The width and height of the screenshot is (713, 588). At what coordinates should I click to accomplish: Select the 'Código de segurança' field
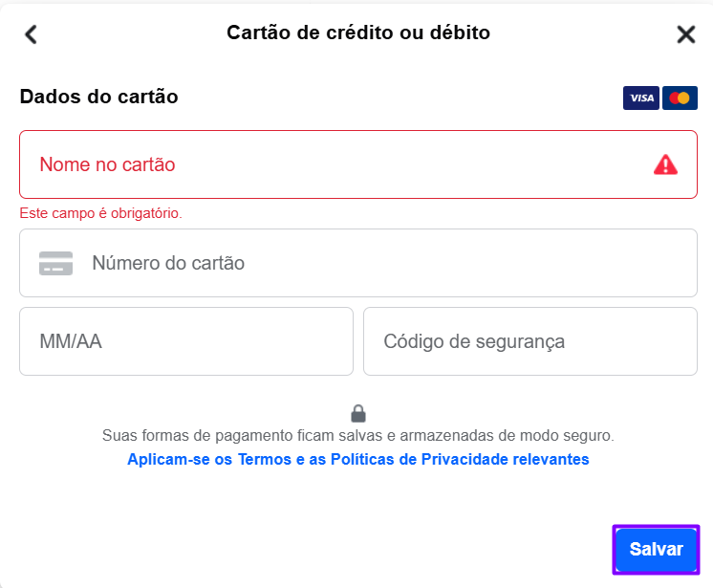tap(530, 341)
